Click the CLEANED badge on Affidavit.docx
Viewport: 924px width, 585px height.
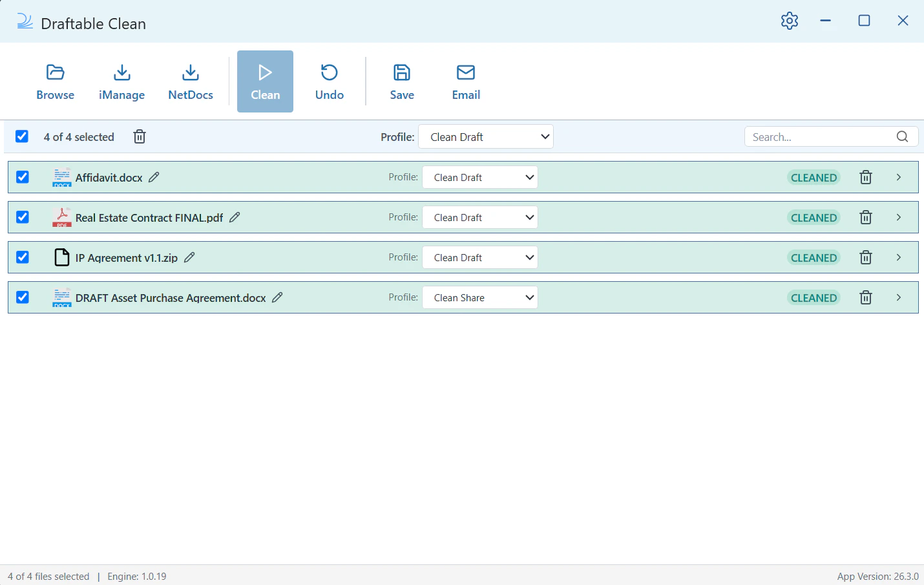(x=814, y=178)
